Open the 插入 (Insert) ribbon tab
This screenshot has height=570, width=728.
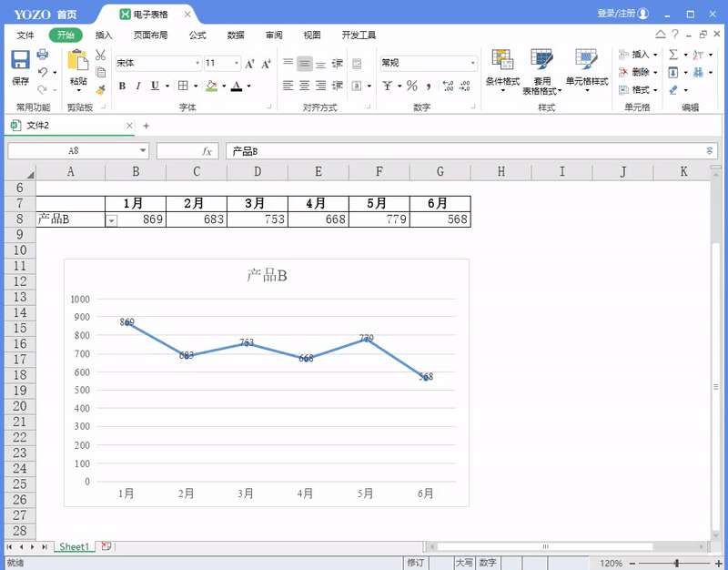104,36
